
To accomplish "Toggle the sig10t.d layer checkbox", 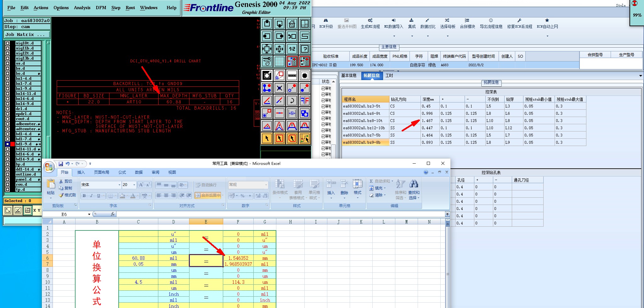I will pyautogui.click(x=8, y=43).
